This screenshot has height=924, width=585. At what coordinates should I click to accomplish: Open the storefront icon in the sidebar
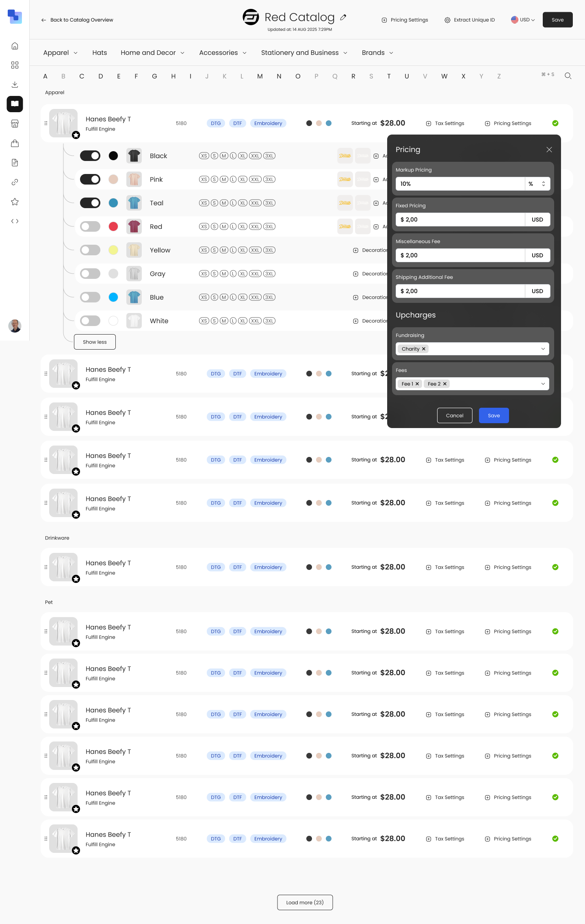pos(15,124)
